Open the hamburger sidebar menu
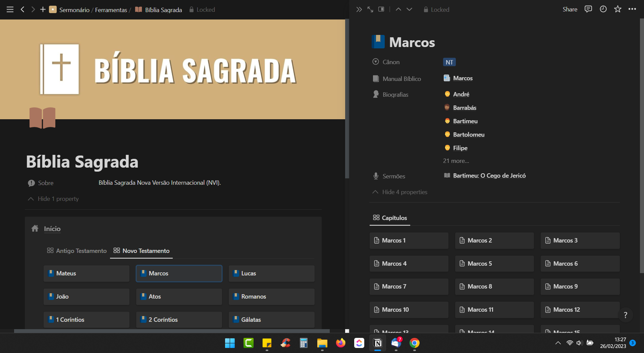This screenshot has height=353, width=644. pos(10,9)
